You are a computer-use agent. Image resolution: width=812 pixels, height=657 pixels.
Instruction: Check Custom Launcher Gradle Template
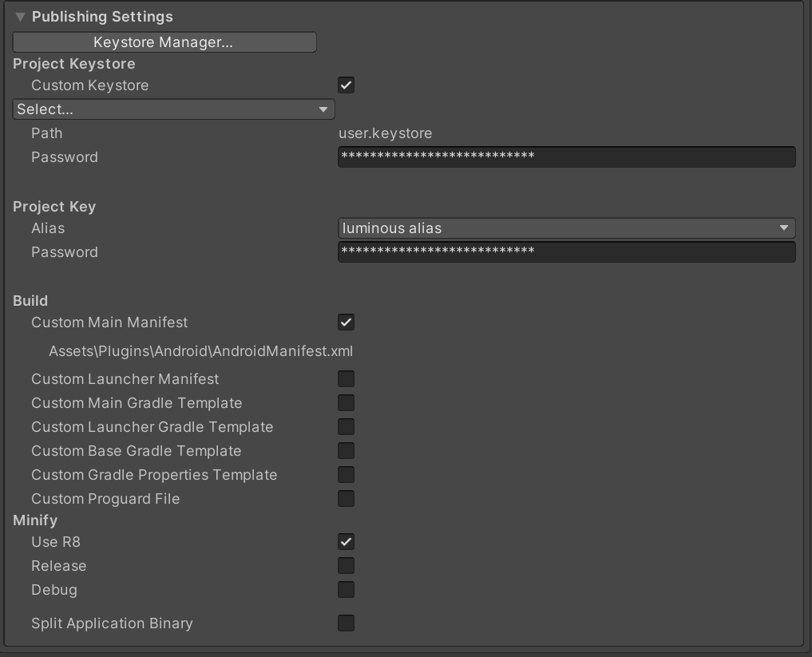346,427
